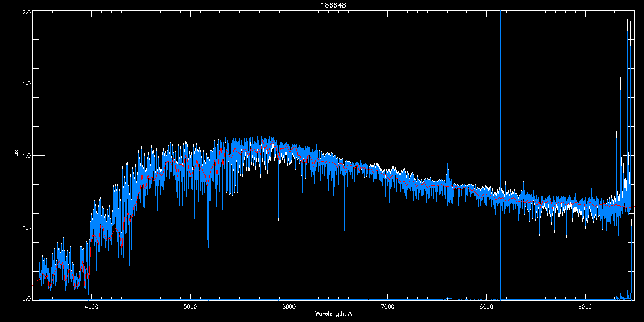644x322 pixels.
Task: Click the bottom of the deep absorption line near 6563
Action: (345, 245)
